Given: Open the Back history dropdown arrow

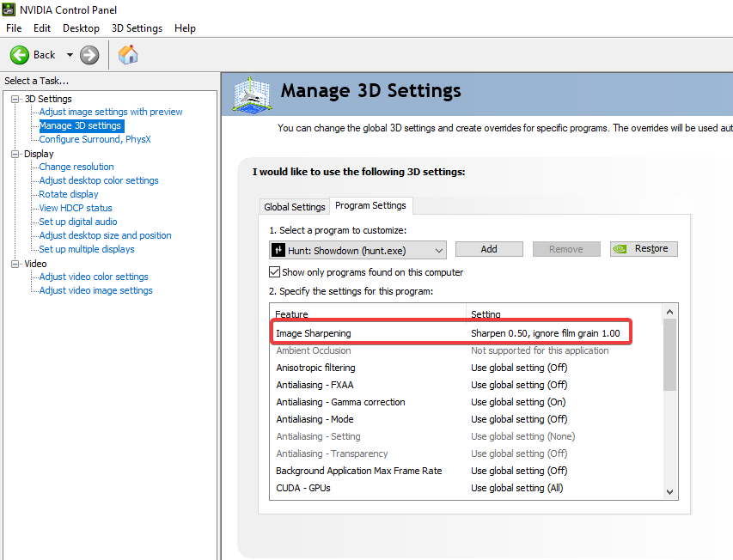Looking at the screenshot, I should coord(70,55).
